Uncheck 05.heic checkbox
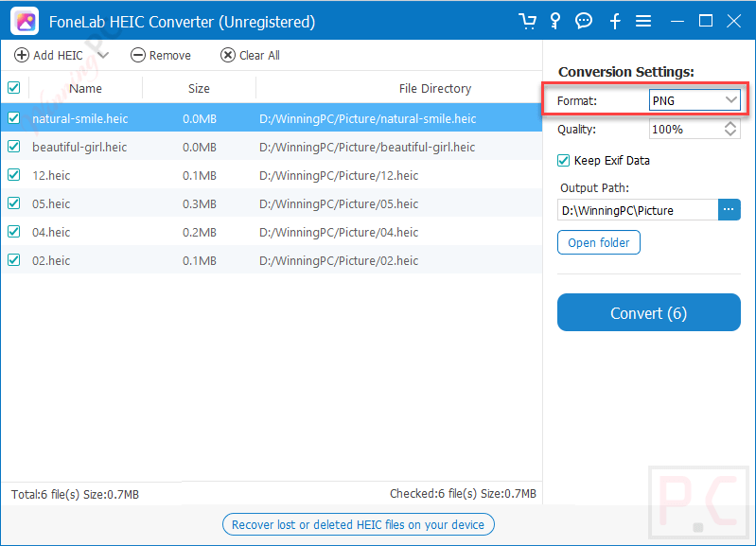 [x=14, y=203]
